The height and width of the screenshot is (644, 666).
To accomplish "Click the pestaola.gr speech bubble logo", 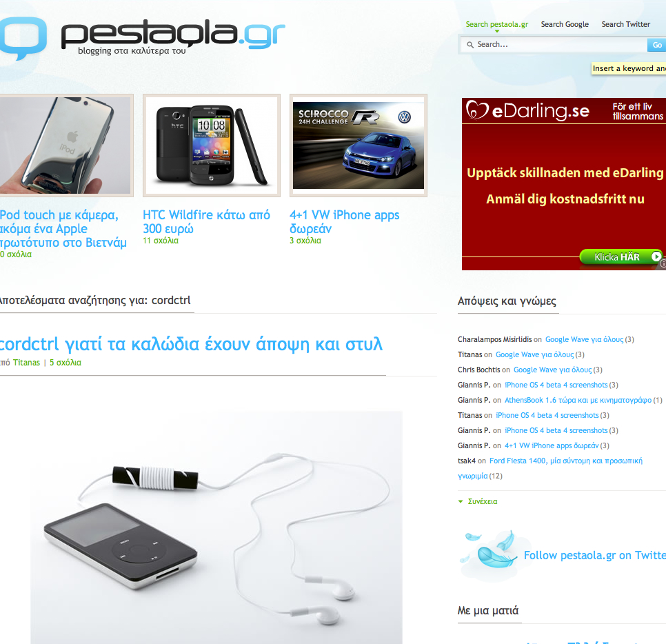I will pyautogui.click(x=22, y=38).
